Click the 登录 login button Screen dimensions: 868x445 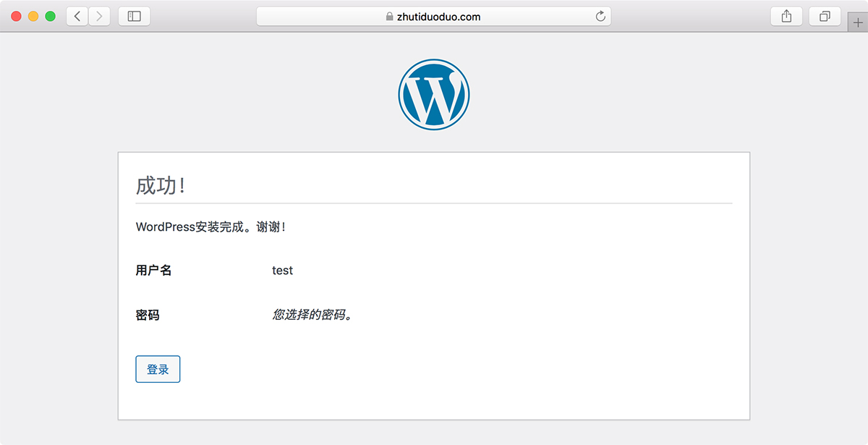point(158,369)
